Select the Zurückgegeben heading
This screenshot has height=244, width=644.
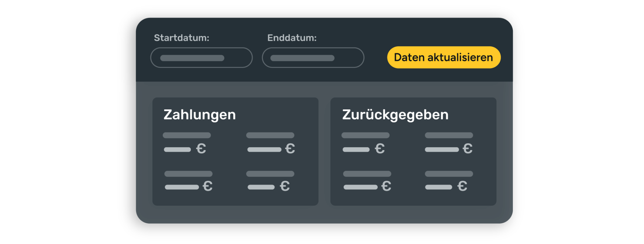tap(395, 115)
